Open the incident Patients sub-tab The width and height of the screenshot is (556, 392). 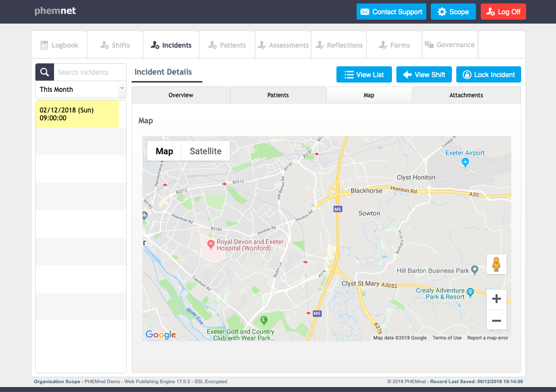pos(278,95)
